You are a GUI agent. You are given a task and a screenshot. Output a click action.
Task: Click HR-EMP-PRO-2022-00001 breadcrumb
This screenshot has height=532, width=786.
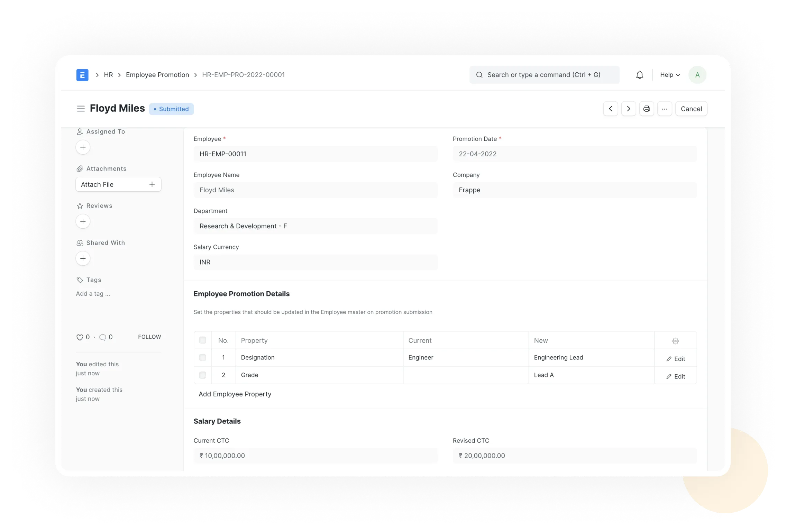243,75
